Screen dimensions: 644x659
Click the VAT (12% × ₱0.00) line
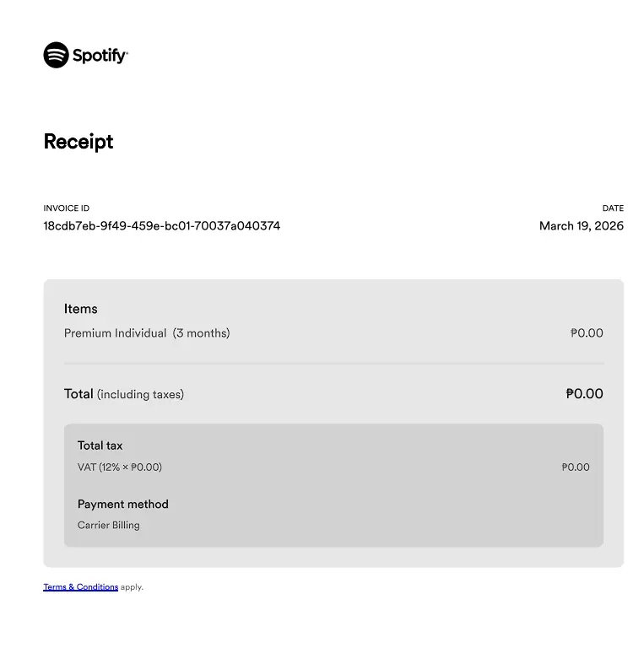pyautogui.click(x=120, y=467)
